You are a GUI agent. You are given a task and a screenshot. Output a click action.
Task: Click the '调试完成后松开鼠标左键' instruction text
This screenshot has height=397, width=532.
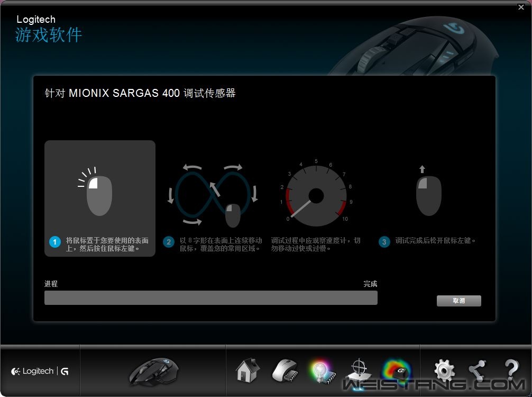point(435,240)
